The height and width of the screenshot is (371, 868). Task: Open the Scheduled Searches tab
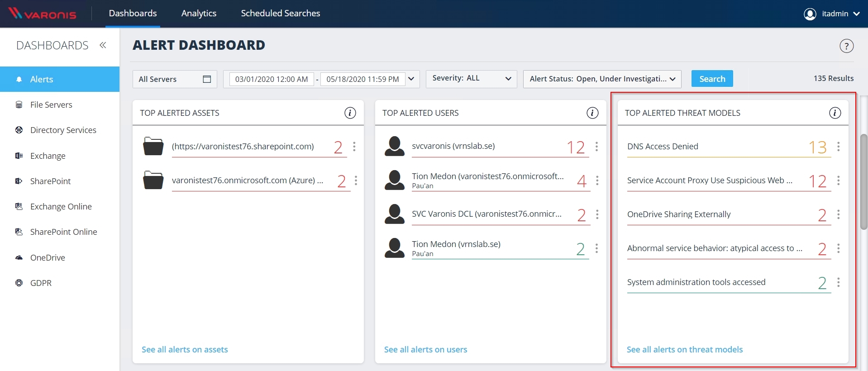tap(280, 14)
